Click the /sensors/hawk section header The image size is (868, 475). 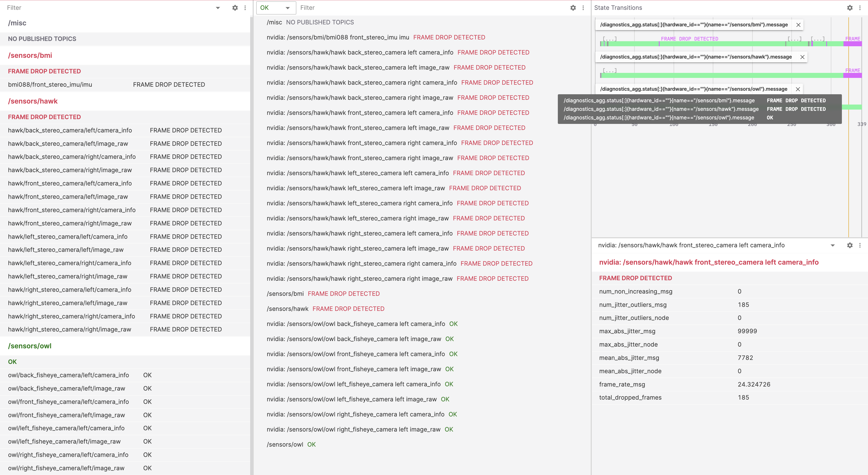(x=33, y=101)
